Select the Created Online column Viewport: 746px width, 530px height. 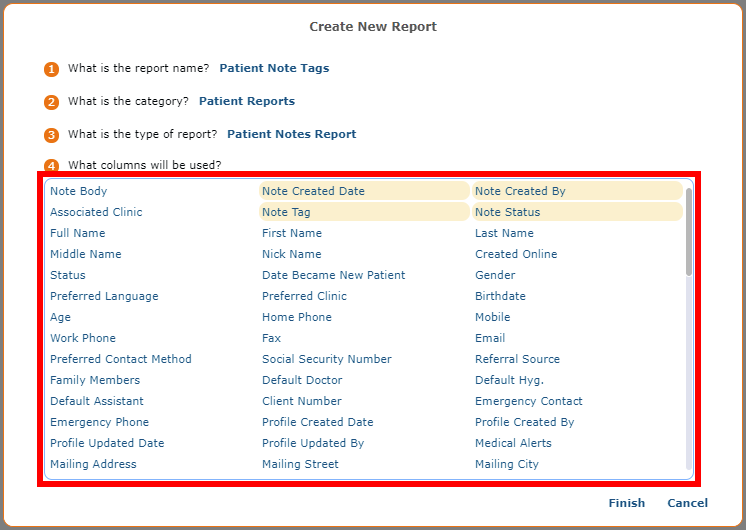coord(516,254)
